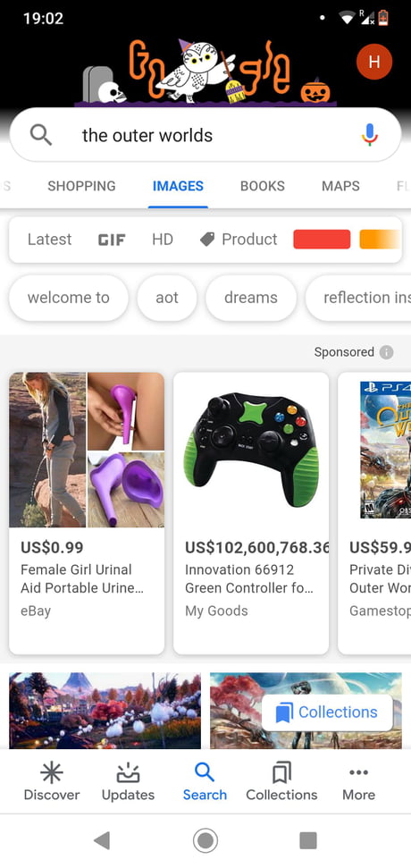Viewport: 411px width, 868px height.
Task: Toggle the GIF filter
Action: pos(111,240)
